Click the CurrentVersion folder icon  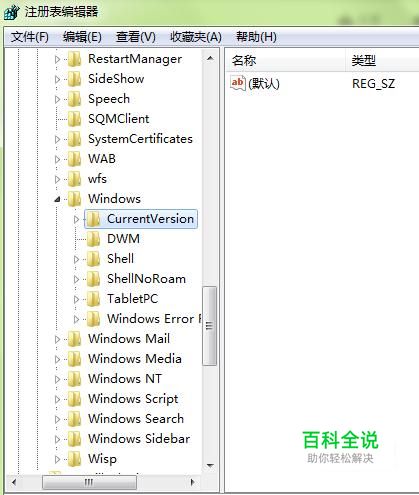pos(93,219)
